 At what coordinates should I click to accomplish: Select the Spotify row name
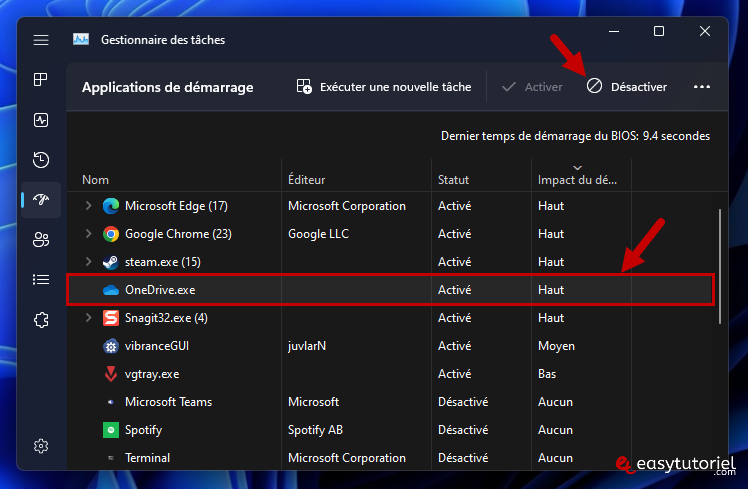pos(143,430)
